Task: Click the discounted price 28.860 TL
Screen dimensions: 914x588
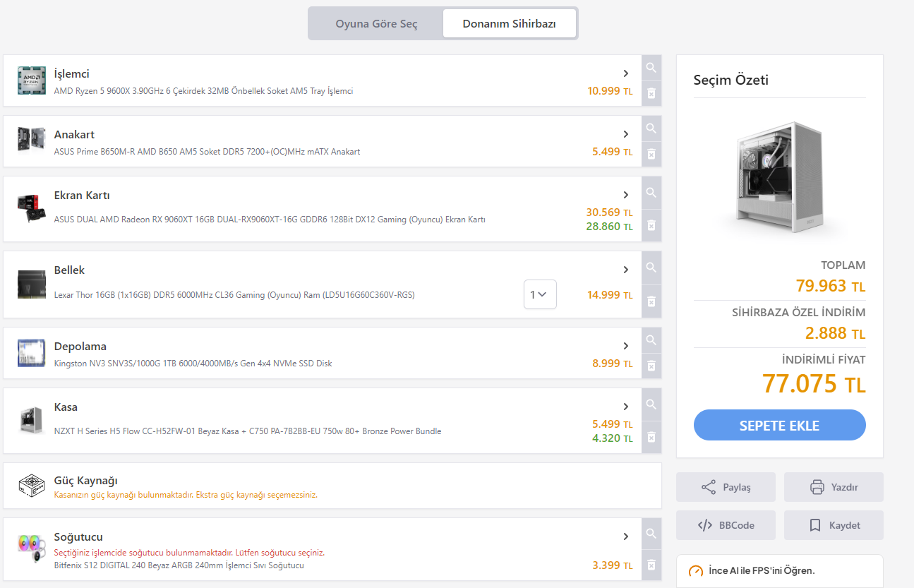Action: [x=610, y=227]
